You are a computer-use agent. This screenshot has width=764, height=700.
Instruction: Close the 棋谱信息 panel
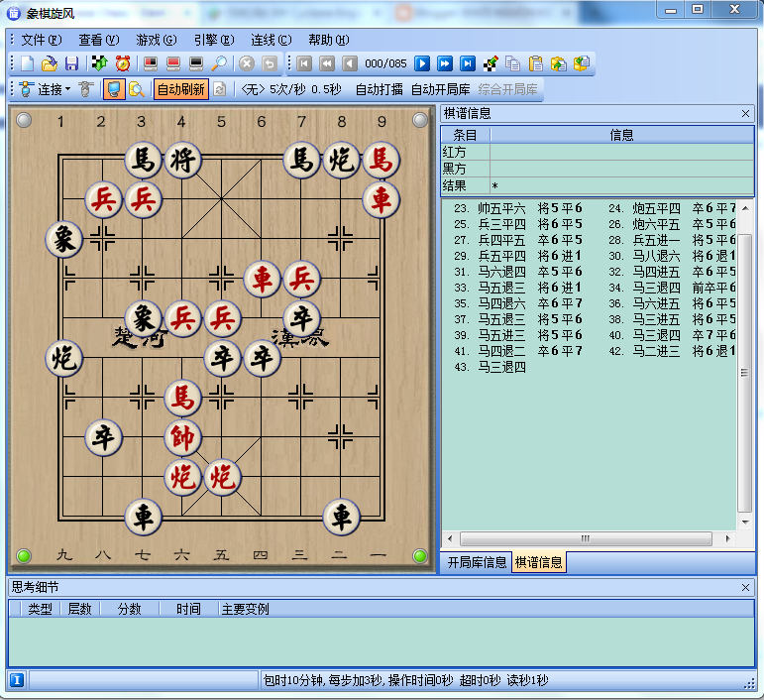click(745, 114)
